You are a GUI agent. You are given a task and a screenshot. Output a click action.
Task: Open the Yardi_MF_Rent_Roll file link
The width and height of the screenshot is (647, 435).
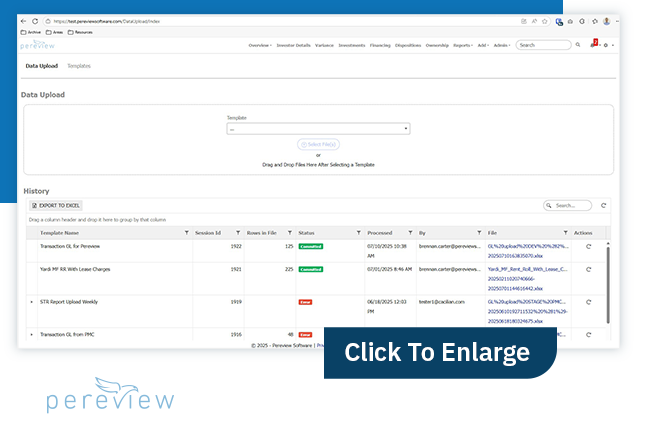[527, 279]
